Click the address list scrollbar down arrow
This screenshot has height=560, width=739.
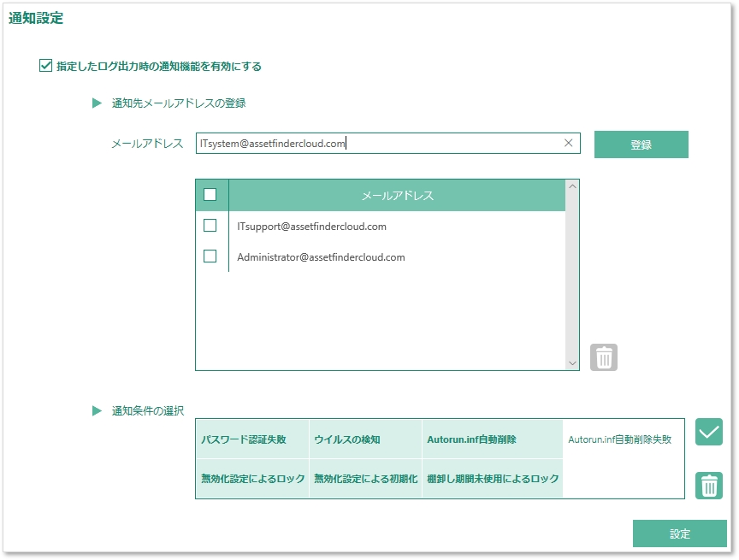point(572,363)
